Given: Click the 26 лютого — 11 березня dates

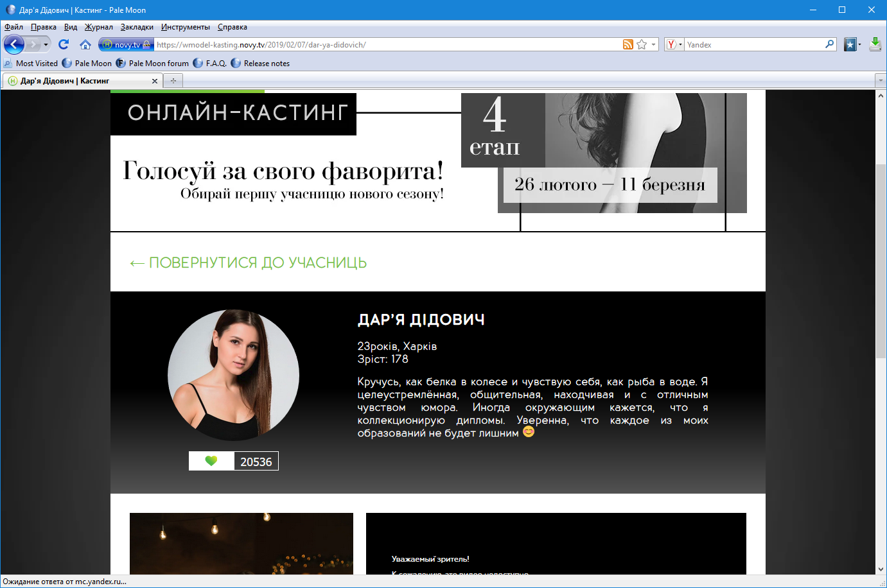Looking at the screenshot, I should (x=610, y=185).
